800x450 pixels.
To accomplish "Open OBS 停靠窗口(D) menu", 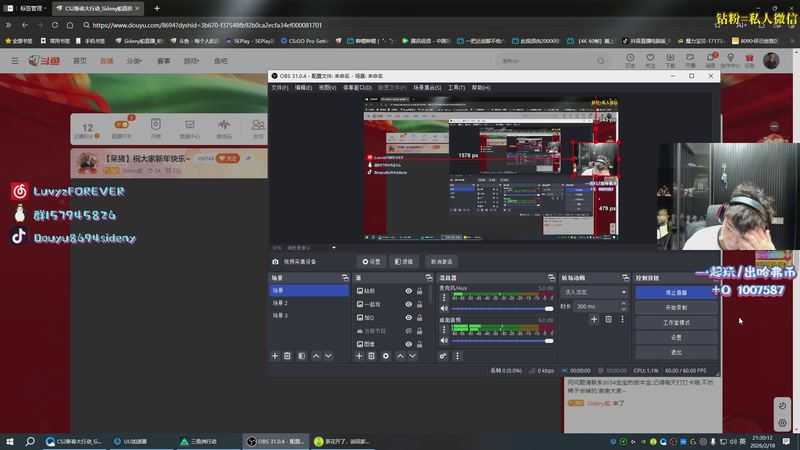I will point(357,88).
